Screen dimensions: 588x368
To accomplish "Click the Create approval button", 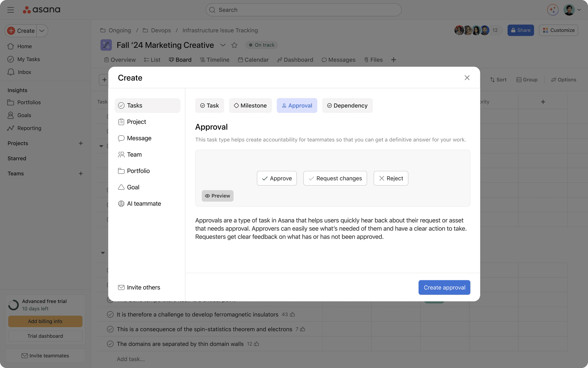I will click(444, 287).
